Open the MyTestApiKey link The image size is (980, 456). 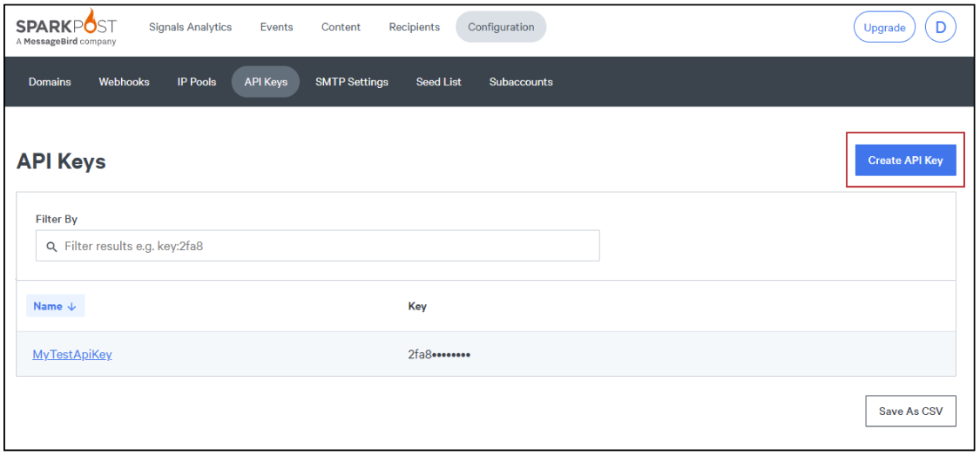pyautogui.click(x=72, y=355)
